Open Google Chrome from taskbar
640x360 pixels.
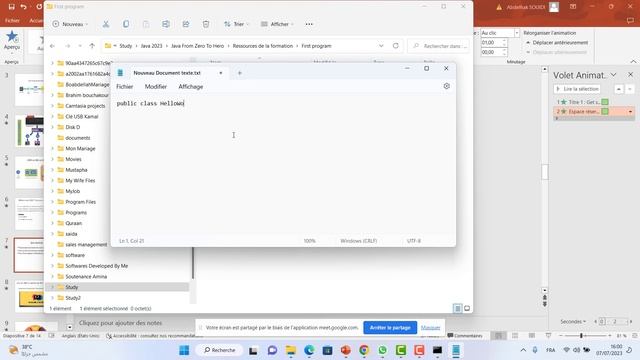pyautogui.click(x=364, y=350)
